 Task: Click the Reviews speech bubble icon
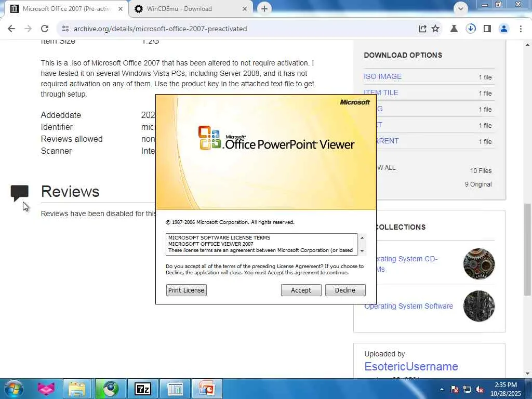(x=19, y=193)
